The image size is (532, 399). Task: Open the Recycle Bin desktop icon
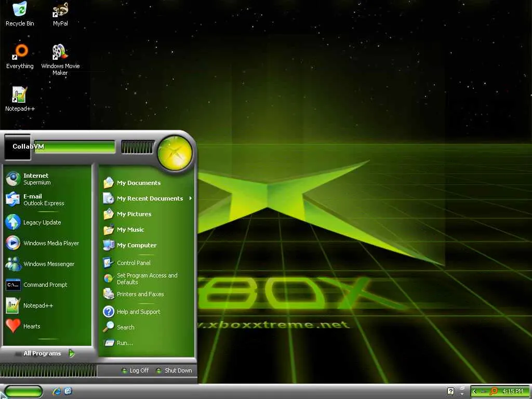point(20,14)
